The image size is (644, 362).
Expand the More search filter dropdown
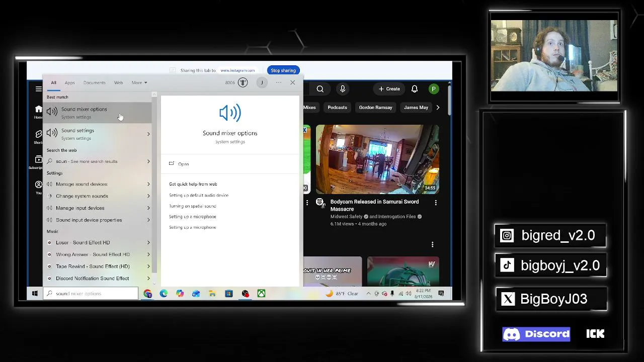pos(139,82)
